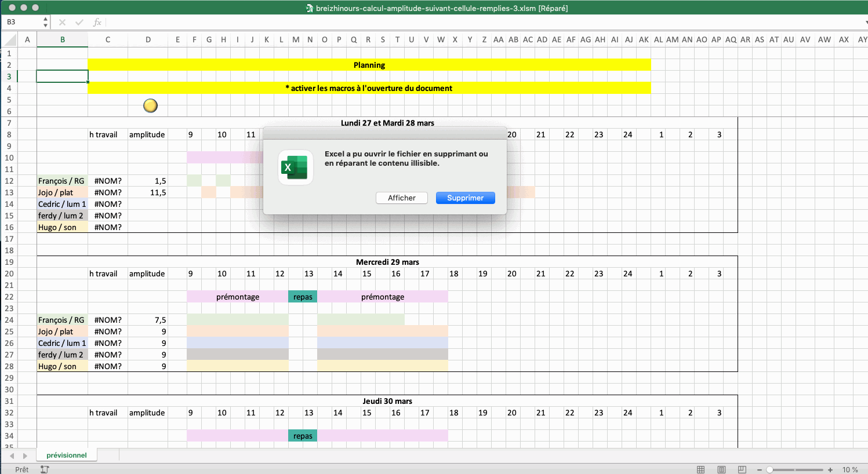Select column D header
Viewport: 868px width, 474px height.
(x=148, y=40)
